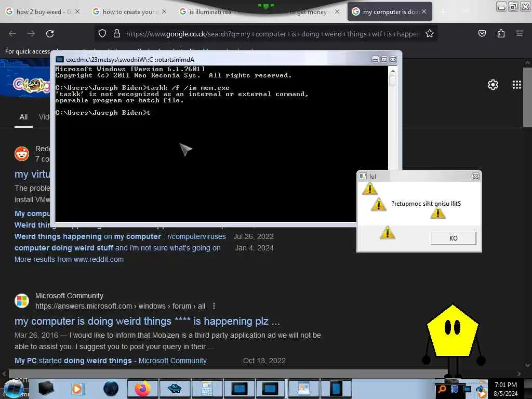Click the Microsoft Community favicon

pos(22,301)
